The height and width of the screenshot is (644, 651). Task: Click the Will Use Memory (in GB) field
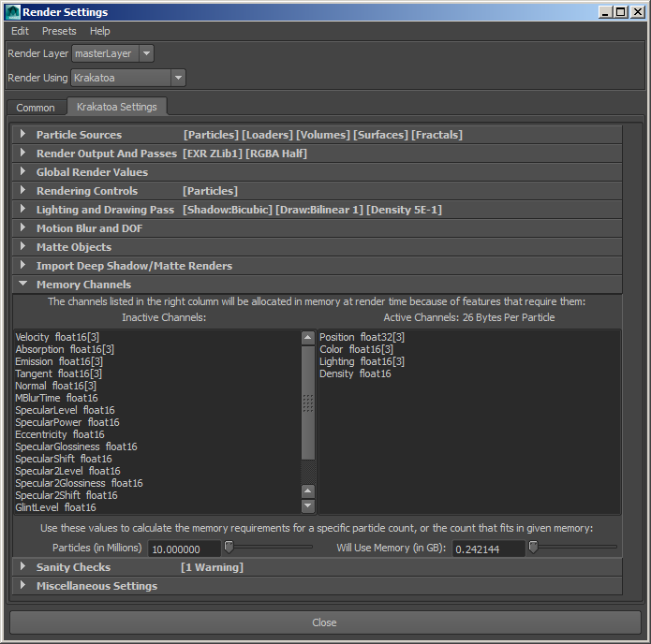(488, 549)
